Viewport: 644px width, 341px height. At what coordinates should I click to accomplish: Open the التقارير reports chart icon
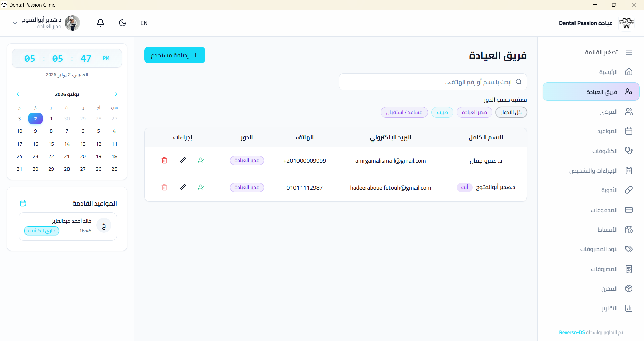click(629, 308)
